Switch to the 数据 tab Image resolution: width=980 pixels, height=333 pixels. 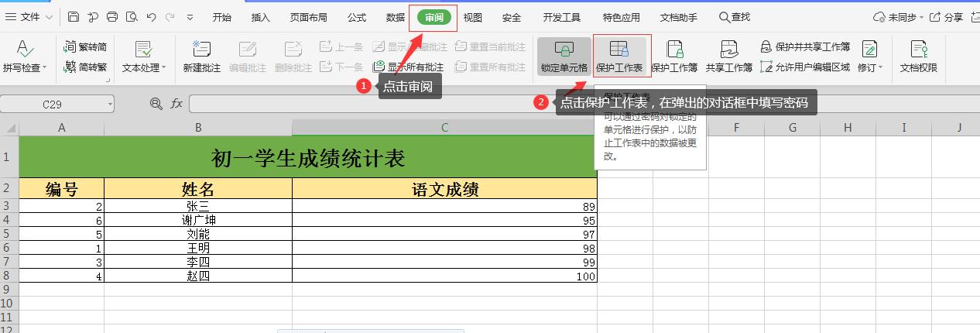(396, 17)
